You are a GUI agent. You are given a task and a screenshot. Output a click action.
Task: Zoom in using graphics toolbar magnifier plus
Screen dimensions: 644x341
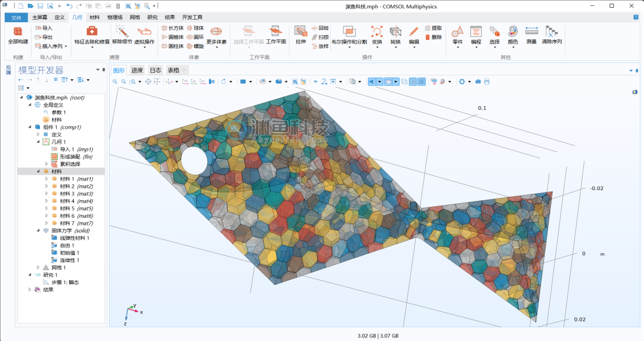115,82
